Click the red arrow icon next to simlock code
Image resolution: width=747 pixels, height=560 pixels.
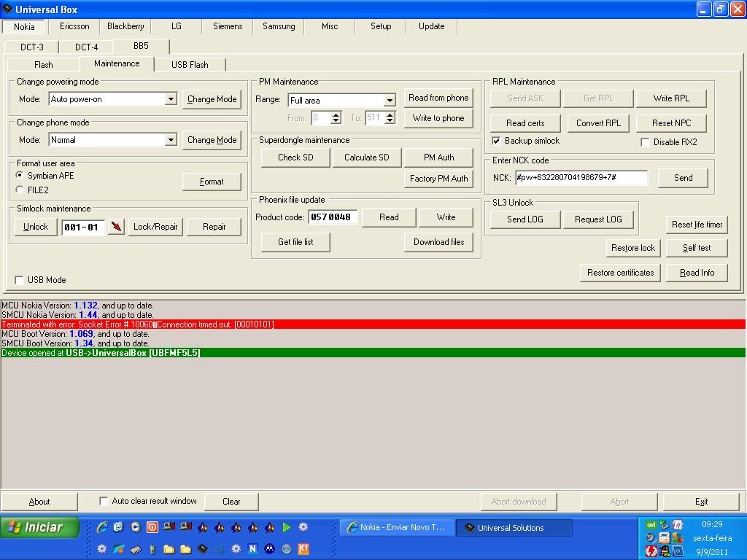tap(116, 227)
